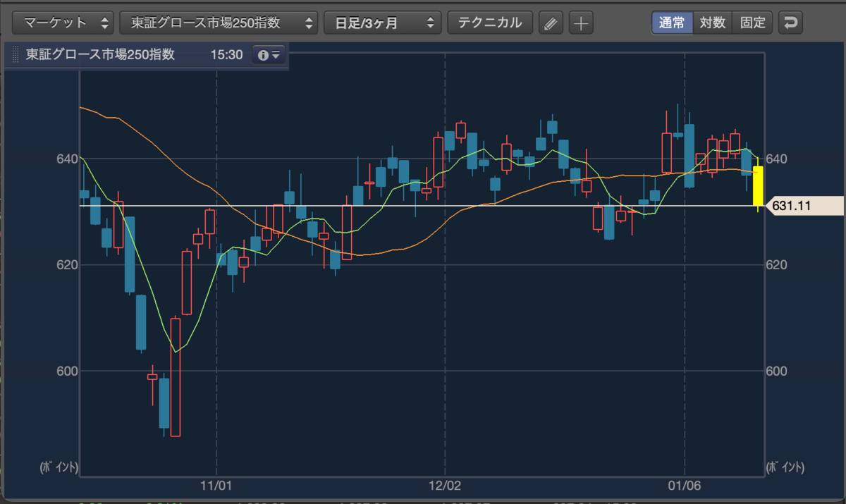Open the テクニカル indicators button
Screen dimensions: 846x504
click(490, 23)
